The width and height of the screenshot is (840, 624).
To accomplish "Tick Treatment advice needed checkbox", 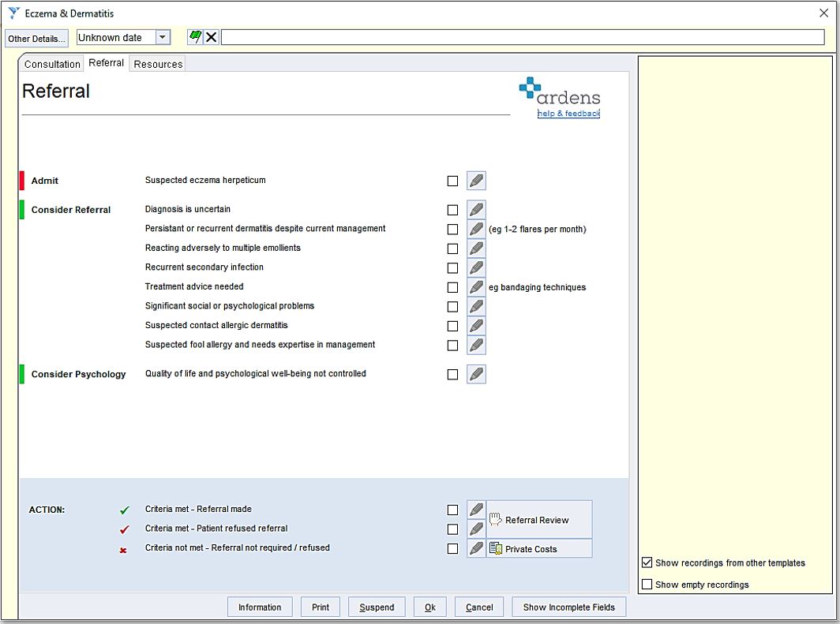I will point(452,287).
